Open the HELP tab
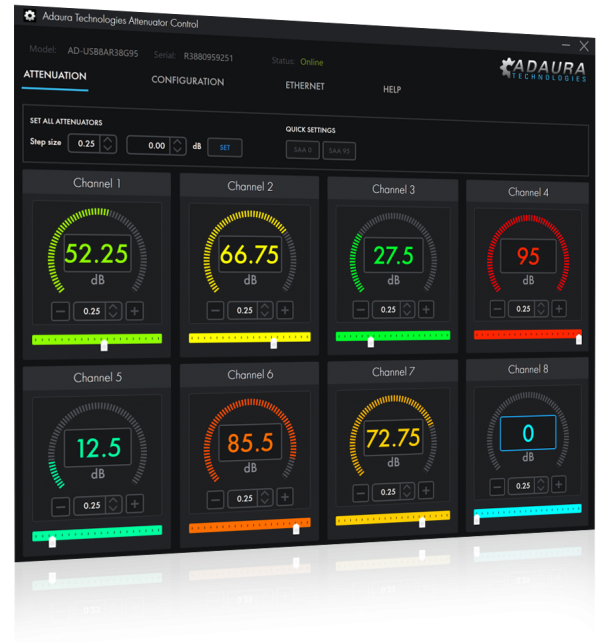 point(392,89)
